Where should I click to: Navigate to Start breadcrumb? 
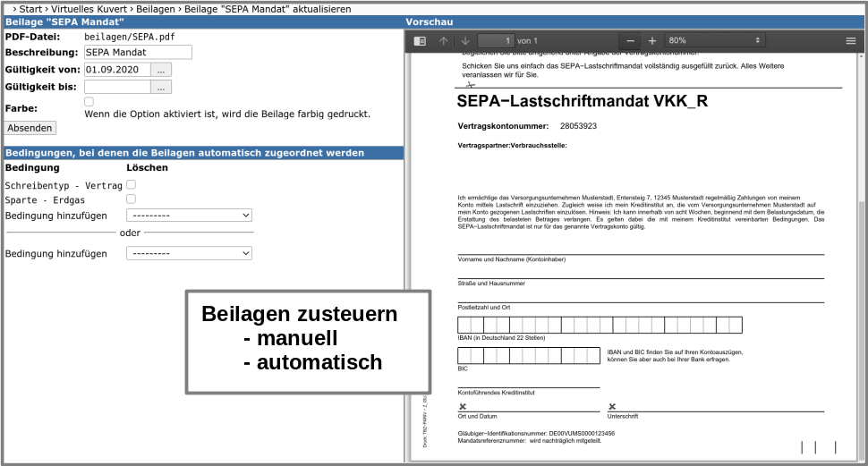pos(30,9)
